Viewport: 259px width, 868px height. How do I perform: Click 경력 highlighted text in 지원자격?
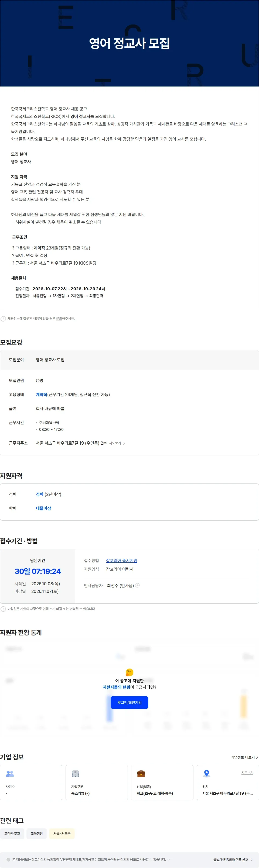pyautogui.click(x=39, y=494)
